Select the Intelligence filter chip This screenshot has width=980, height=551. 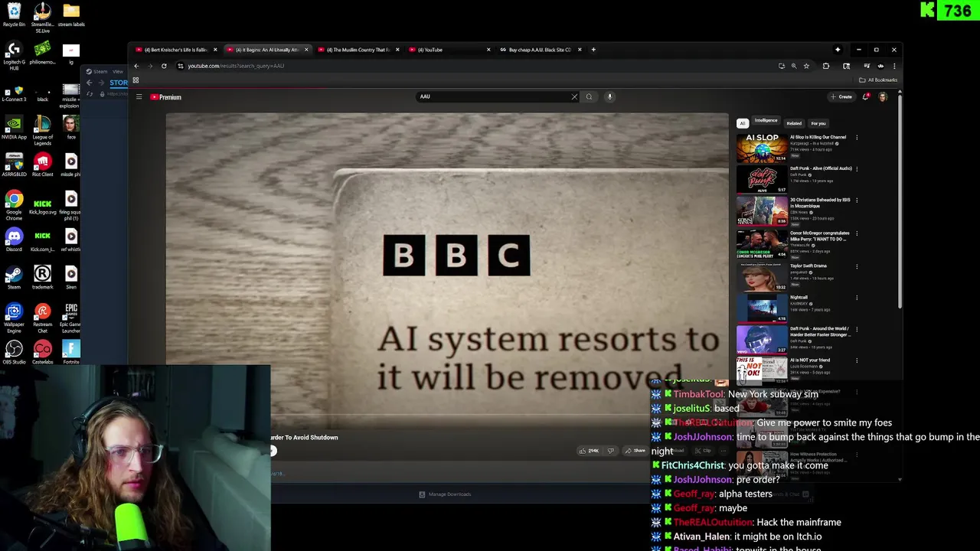click(766, 121)
